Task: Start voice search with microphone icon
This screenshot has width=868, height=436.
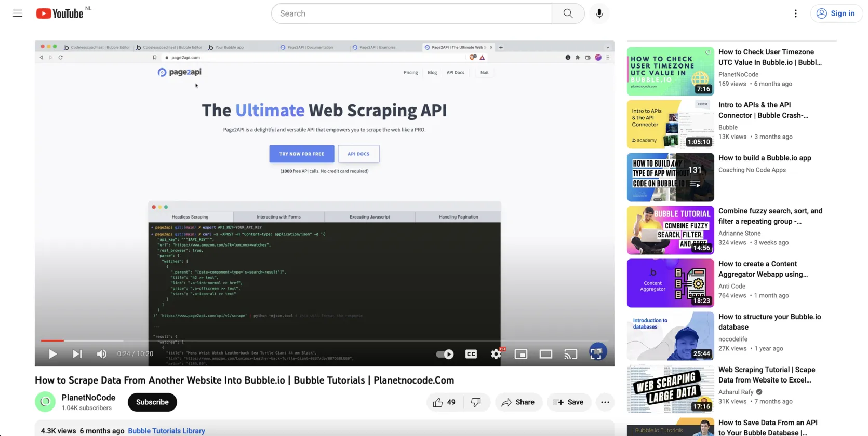Action: (x=599, y=13)
